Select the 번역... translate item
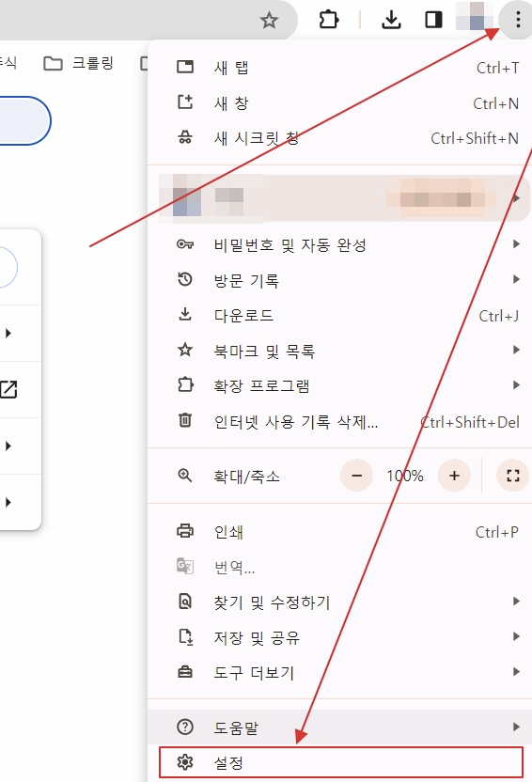 coord(340,567)
